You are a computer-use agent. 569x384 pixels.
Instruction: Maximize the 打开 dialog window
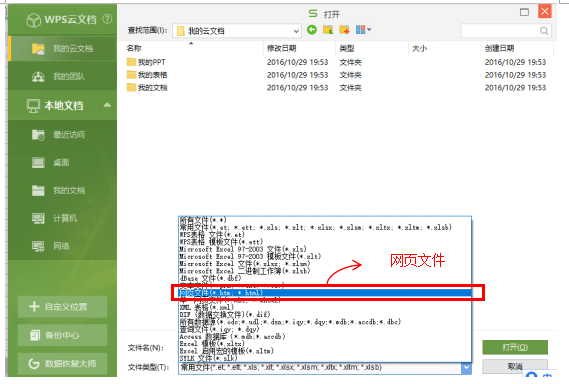(x=524, y=12)
